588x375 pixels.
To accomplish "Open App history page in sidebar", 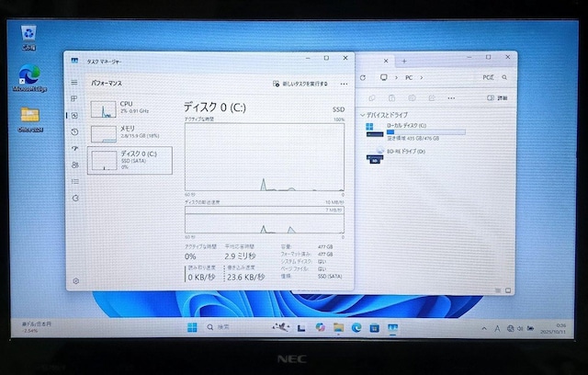I will tap(74, 131).
